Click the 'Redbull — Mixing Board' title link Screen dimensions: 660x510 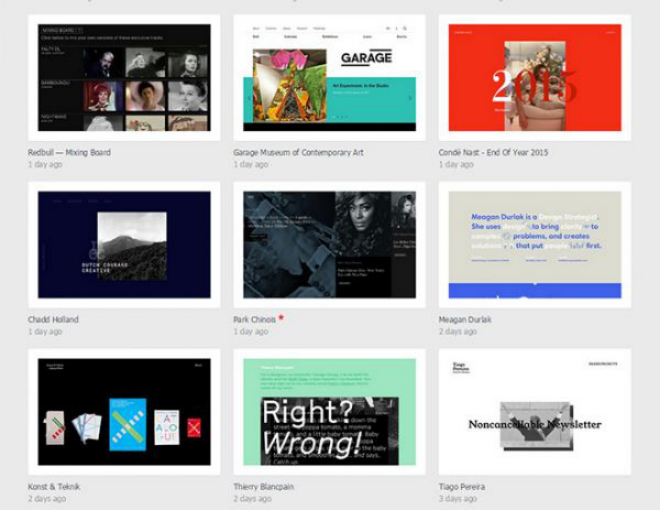point(69,153)
